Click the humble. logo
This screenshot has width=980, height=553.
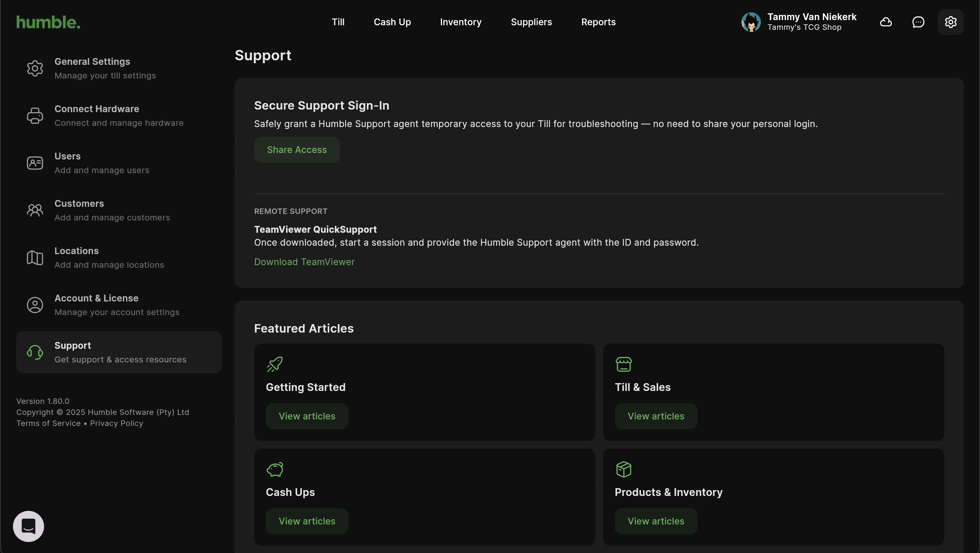coord(48,22)
